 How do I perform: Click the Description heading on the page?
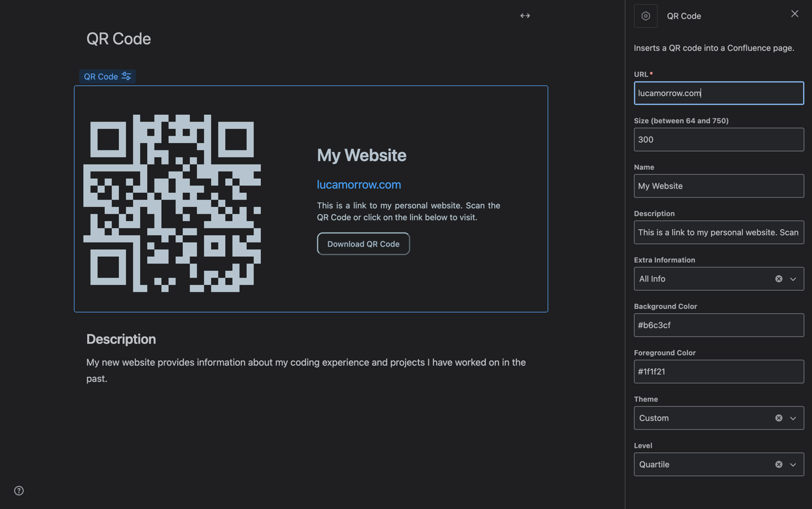click(x=121, y=339)
